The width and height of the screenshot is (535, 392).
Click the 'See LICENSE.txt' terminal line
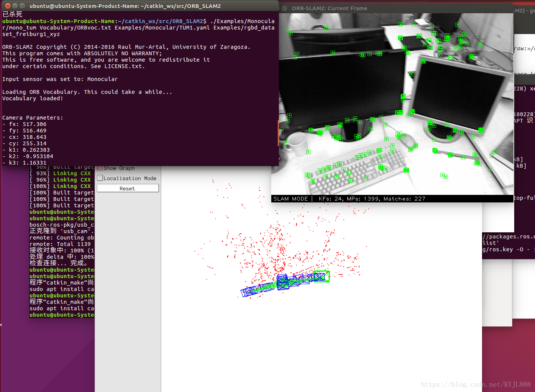(73, 66)
